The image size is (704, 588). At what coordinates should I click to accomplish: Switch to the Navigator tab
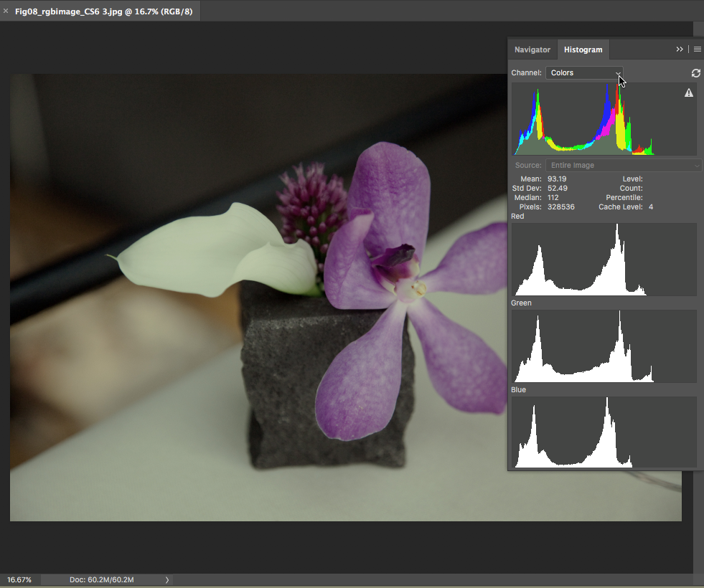(532, 49)
